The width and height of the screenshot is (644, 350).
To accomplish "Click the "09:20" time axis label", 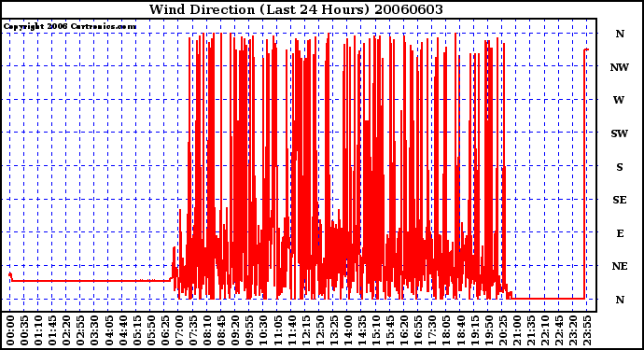I will [235, 330].
